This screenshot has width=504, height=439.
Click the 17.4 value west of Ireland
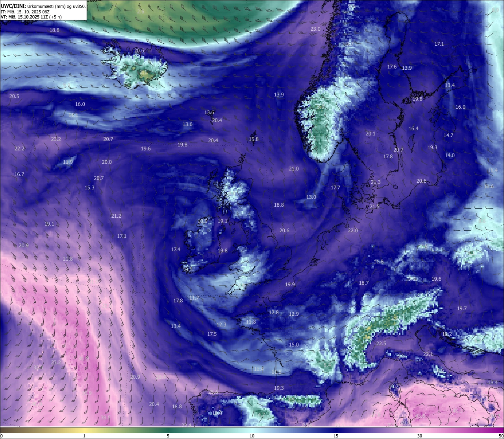point(176,250)
